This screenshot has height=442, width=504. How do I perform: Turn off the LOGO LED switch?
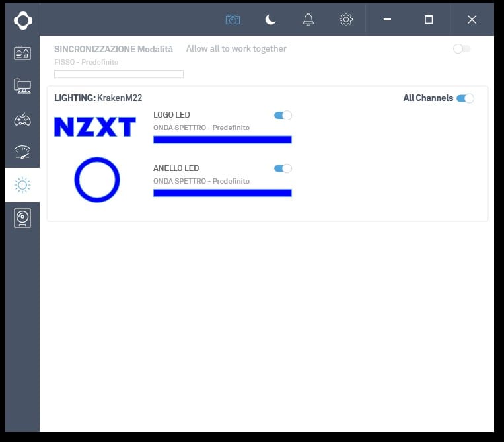point(283,115)
